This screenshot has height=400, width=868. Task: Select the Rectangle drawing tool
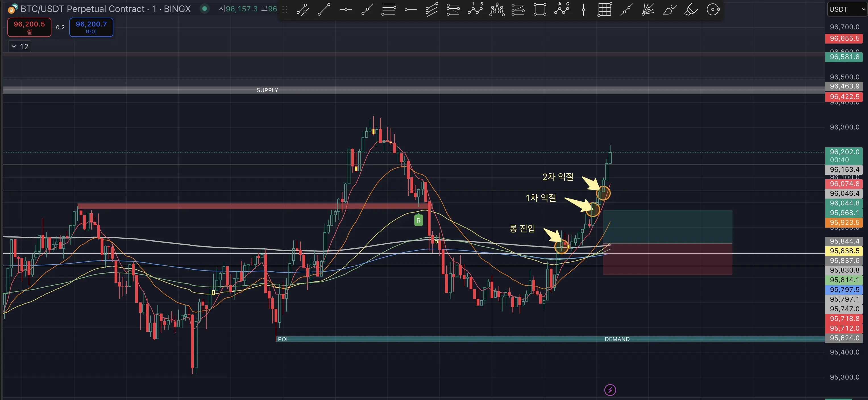[540, 9]
